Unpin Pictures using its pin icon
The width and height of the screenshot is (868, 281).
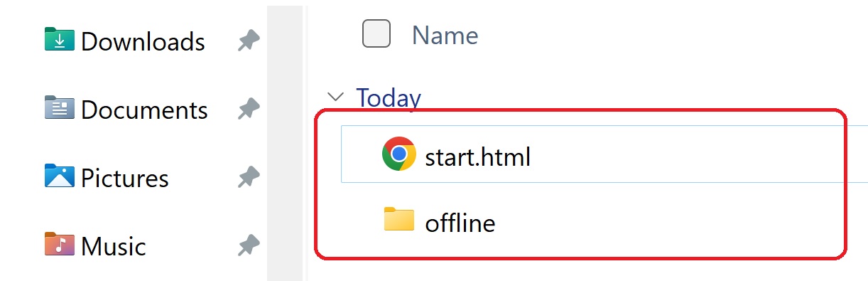(248, 177)
